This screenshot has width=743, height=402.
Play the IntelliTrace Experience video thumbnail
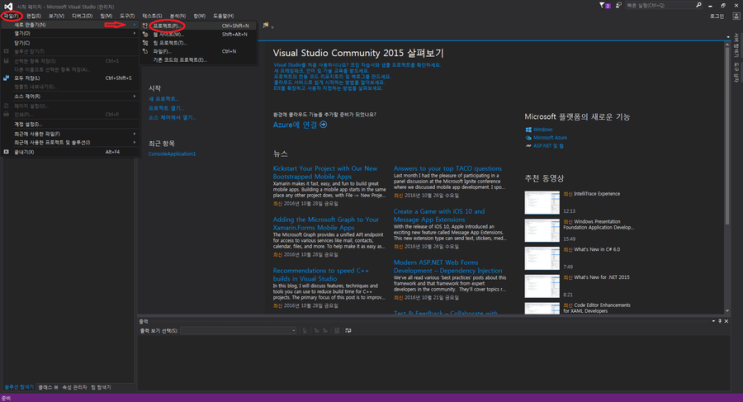point(542,203)
